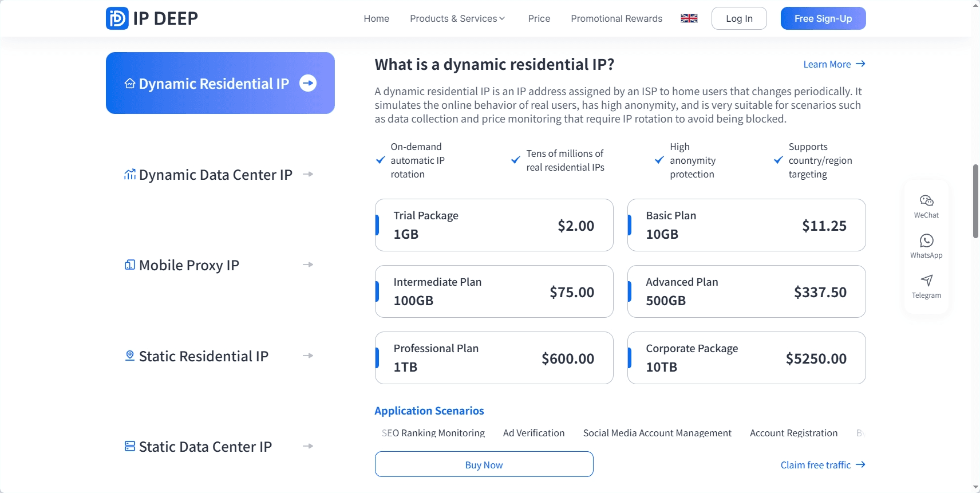Image resolution: width=980 pixels, height=493 pixels.
Task: Click the UK flag language icon
Action: [689, 18]
